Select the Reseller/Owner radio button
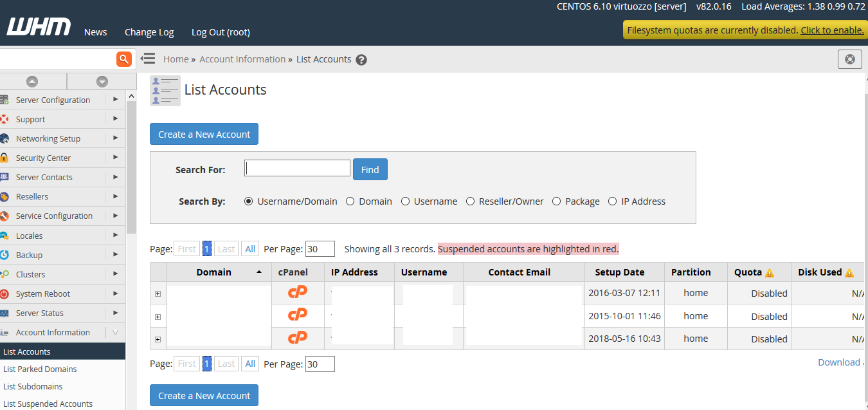868x410 pixels. click(471, 201)
